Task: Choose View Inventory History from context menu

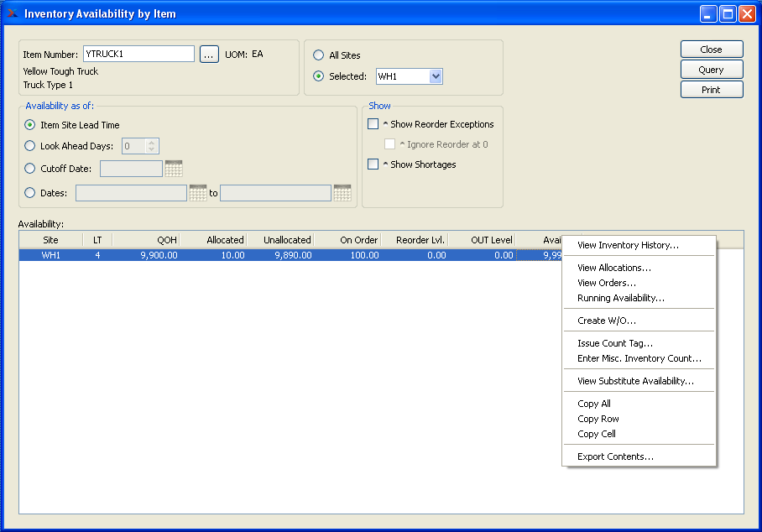Action: coord(628,246)
